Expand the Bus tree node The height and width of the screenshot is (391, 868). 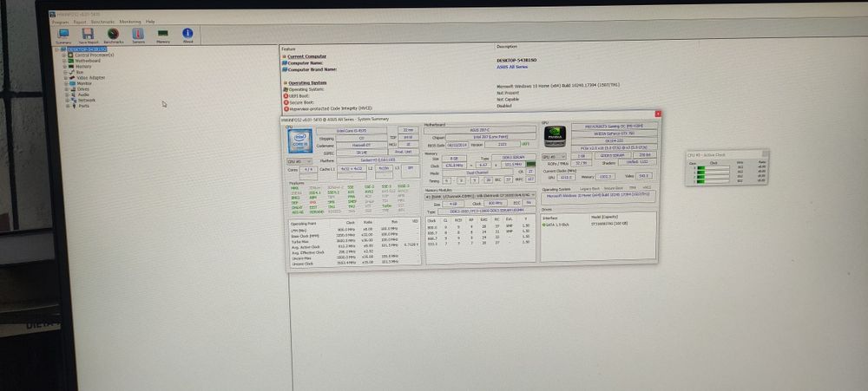point(65,73)
